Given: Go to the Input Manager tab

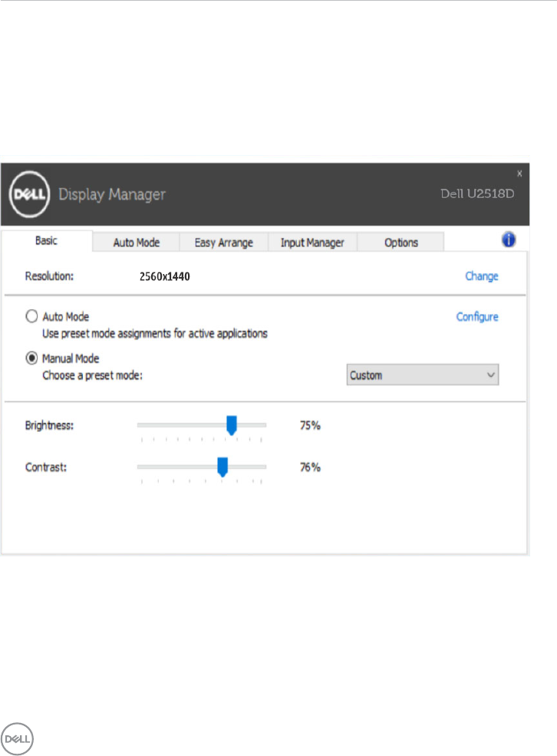Looking at the screenshot, I should point(311,243).
